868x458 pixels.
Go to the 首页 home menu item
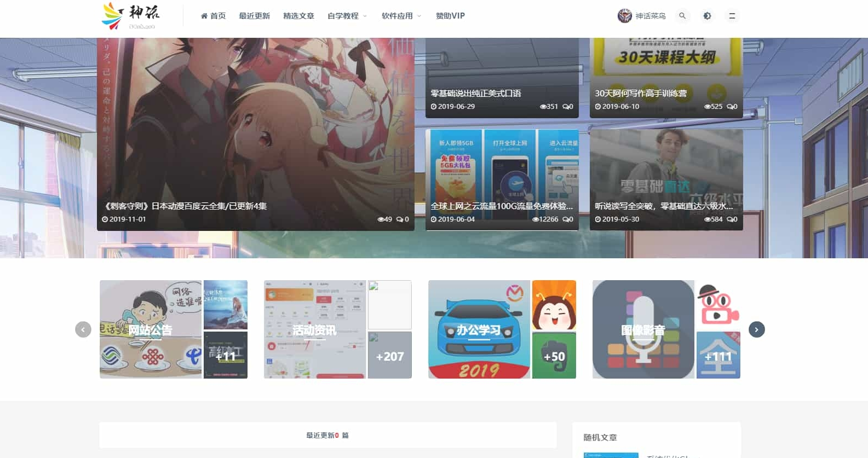point(213,16)
